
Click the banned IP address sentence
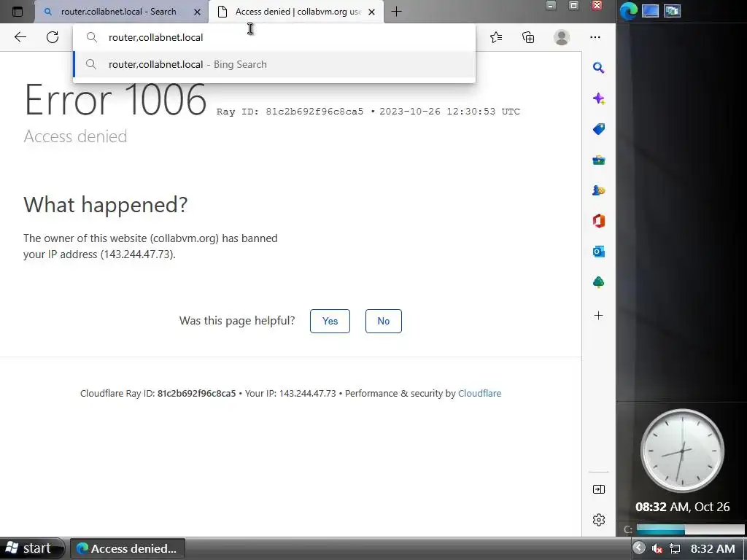coord(150,246)
